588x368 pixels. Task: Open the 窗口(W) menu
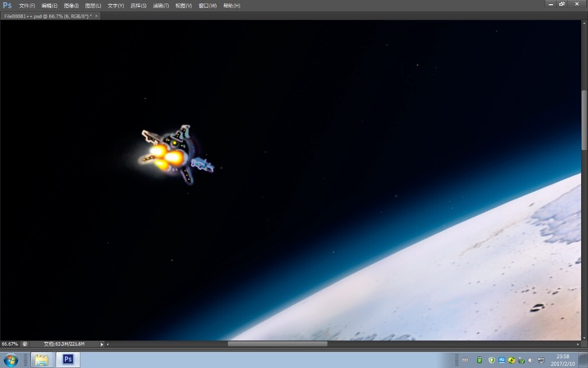(207, 6)
